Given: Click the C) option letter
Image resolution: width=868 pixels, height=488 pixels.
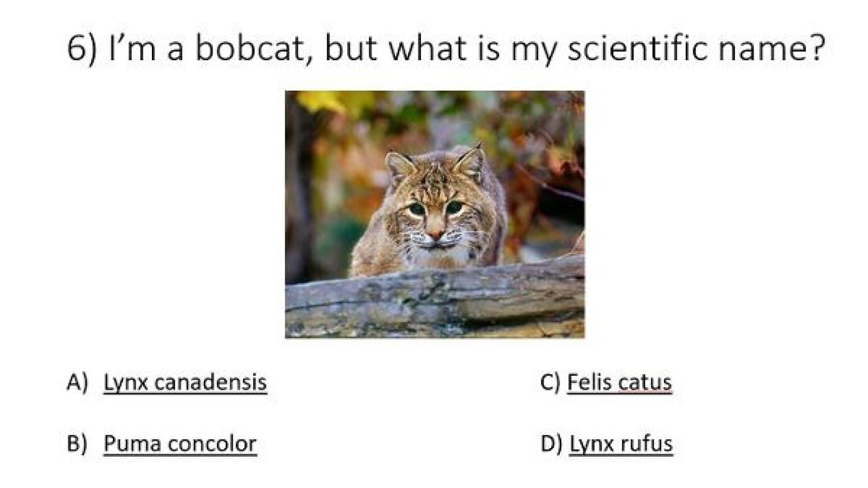Looking at the screenshot, I should pyautogui.click(x=550, y=382).
